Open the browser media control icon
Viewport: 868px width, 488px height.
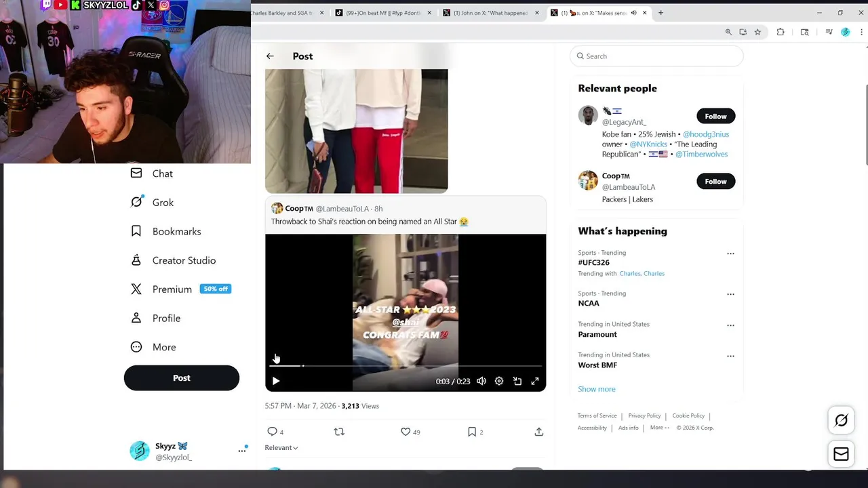click(x=829, y=32)
